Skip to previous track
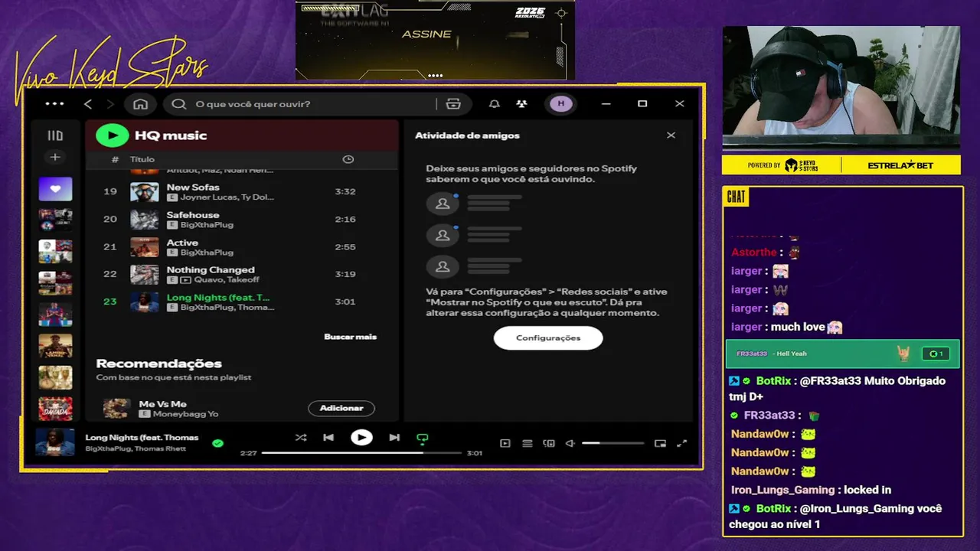The image size is (980, 551). point(328,438)
